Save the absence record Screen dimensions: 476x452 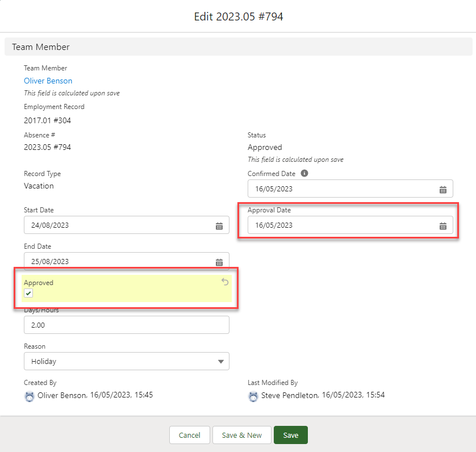(x=290, y=435)
